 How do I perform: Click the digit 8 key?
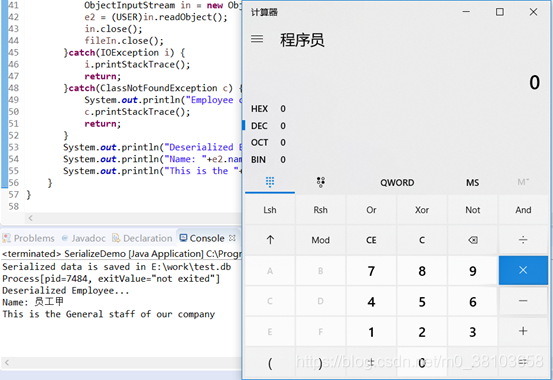(x=422, y=271)
